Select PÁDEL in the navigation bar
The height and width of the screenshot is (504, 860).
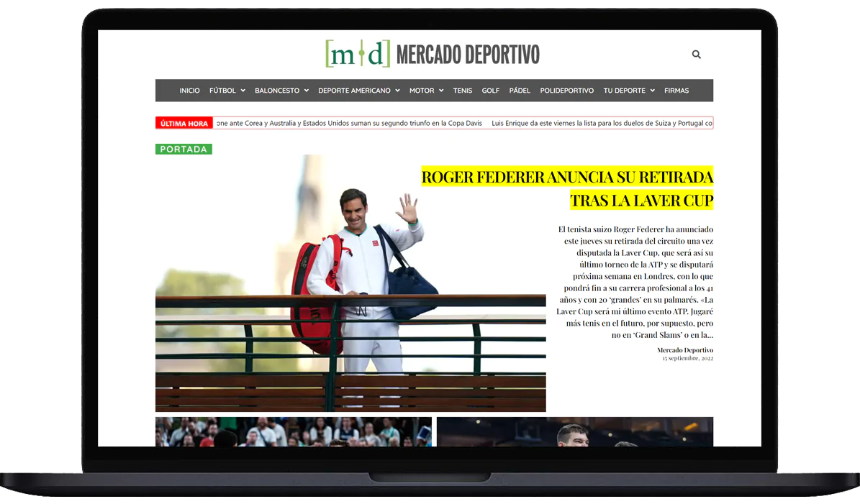click(520, 91)
